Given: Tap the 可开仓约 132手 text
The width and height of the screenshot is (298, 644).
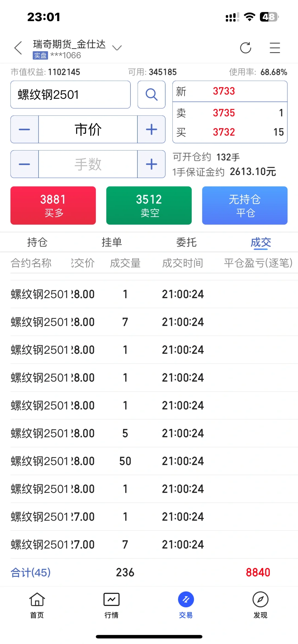Looking at the screenshot, I should [206, 157].
